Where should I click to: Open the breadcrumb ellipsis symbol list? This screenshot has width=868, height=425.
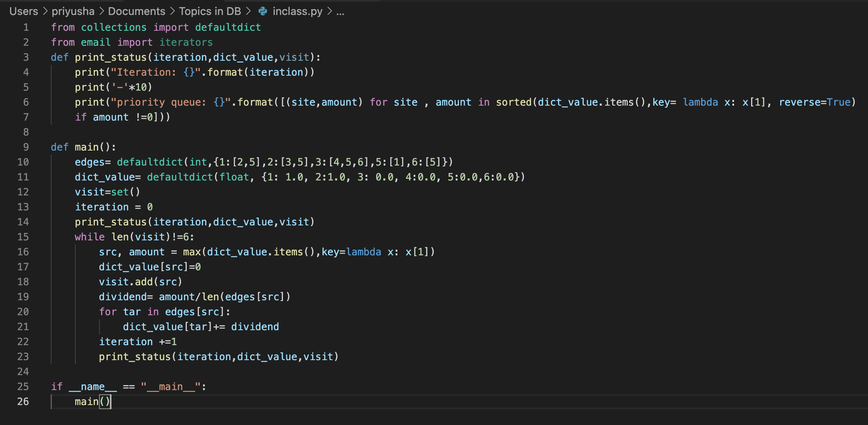click(340, 11)
